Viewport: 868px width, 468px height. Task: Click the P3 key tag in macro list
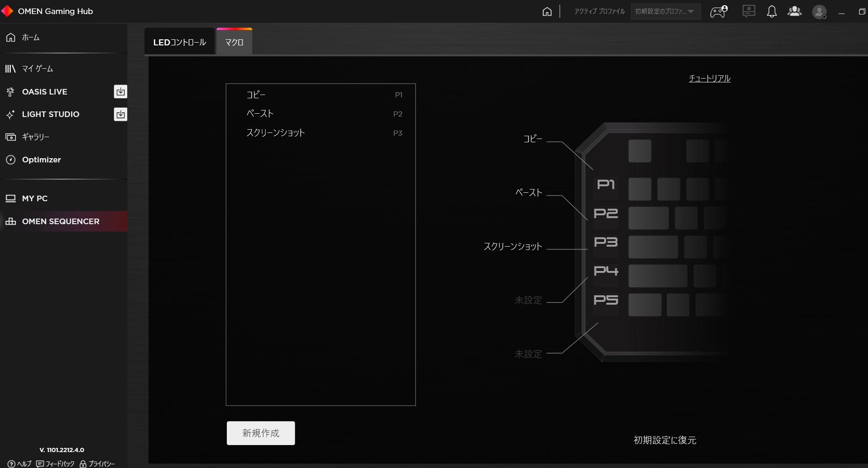(x=398, y=133)
